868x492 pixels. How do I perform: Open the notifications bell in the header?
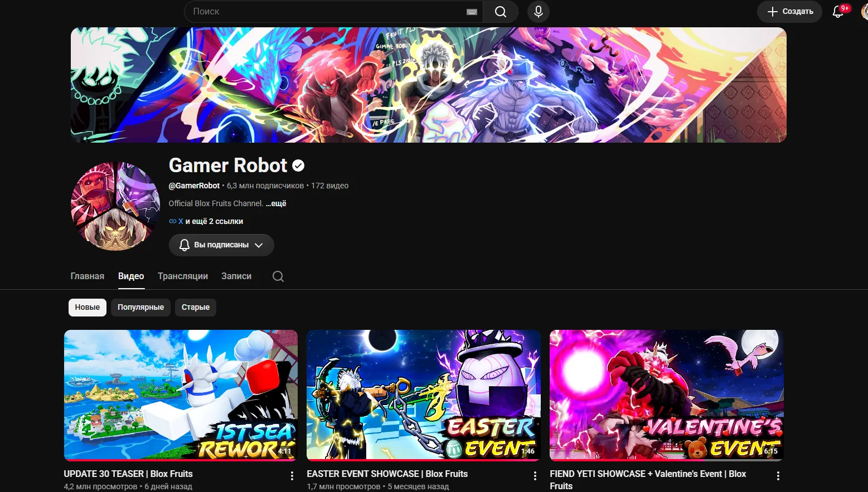(x=838, y=12)
